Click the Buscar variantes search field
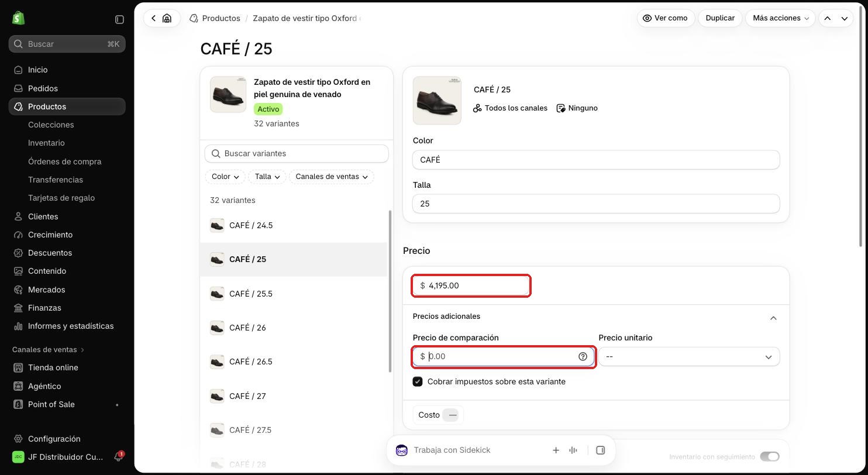The image size is (868, 475). tap(297, 153)
